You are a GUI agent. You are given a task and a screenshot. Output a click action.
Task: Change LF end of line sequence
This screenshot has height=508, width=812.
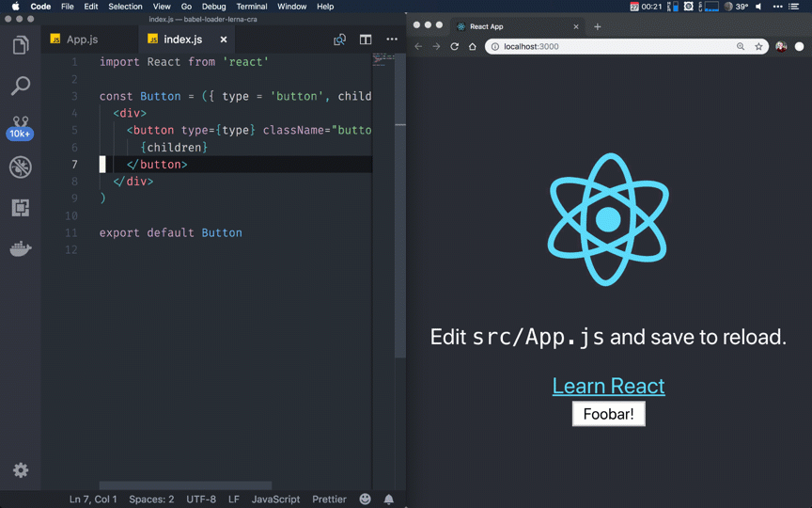[234, 500]
